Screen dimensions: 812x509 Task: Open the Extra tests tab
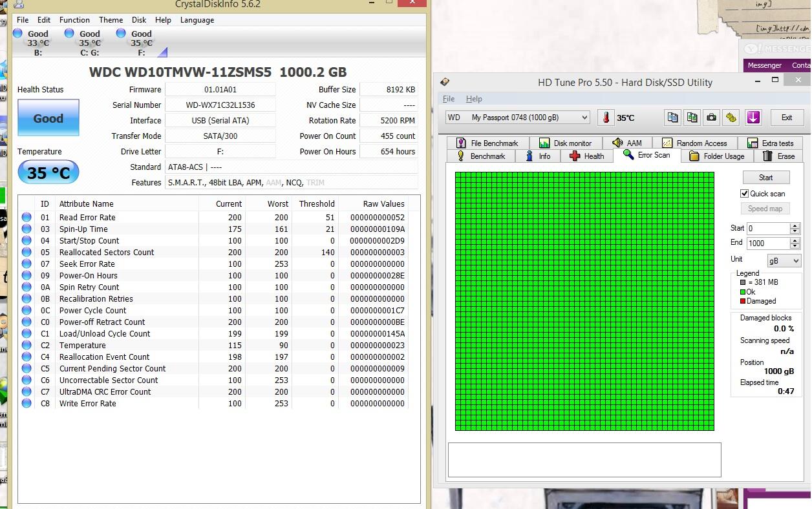[771, 143]
